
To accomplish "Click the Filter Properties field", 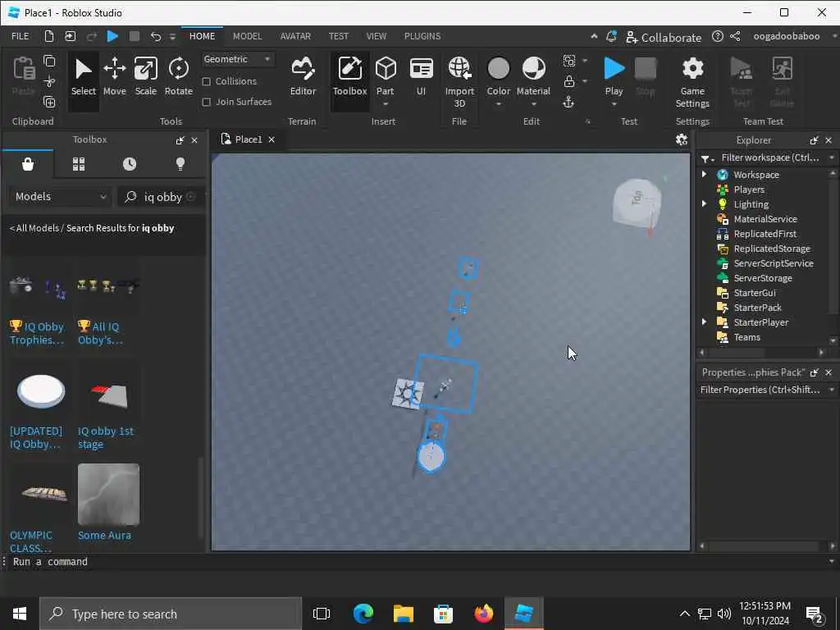I will [760, 390].
